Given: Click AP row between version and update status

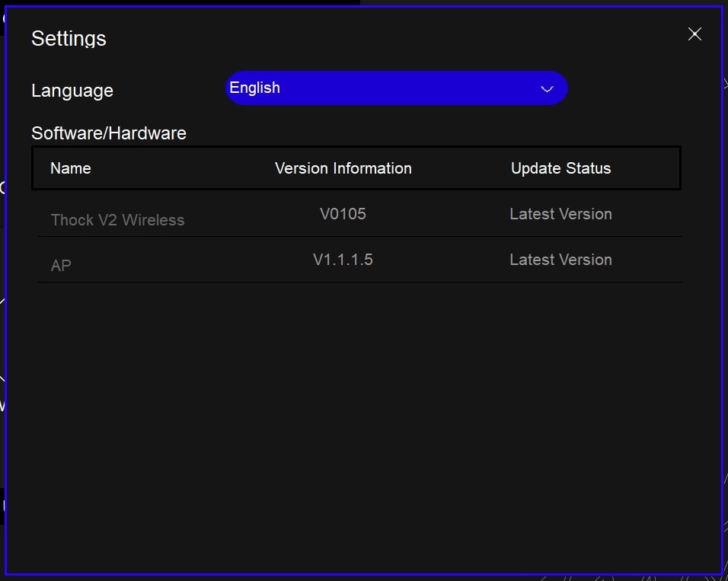Looking at the screenshot, I should [442, 260].
